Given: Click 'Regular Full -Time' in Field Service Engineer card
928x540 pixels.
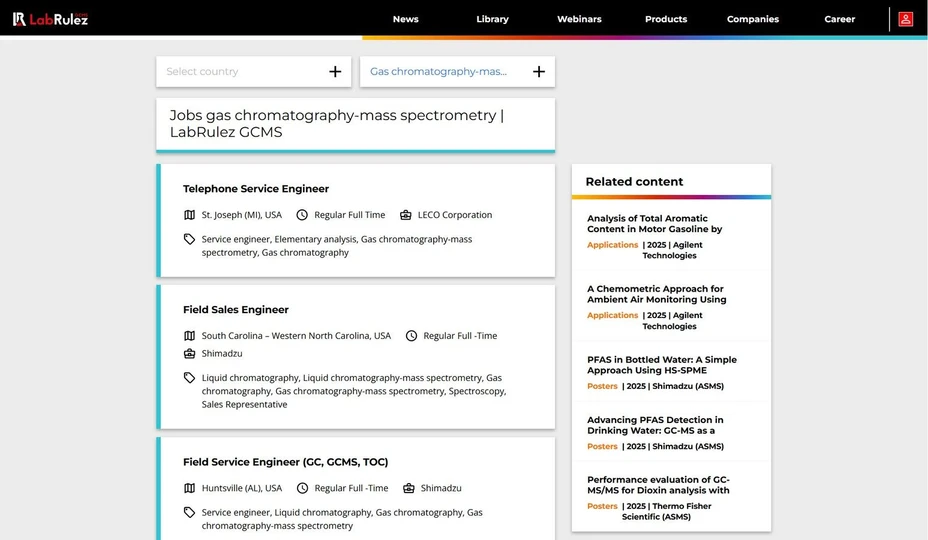Looking at the screenshot, I should [x=351, y=488].
